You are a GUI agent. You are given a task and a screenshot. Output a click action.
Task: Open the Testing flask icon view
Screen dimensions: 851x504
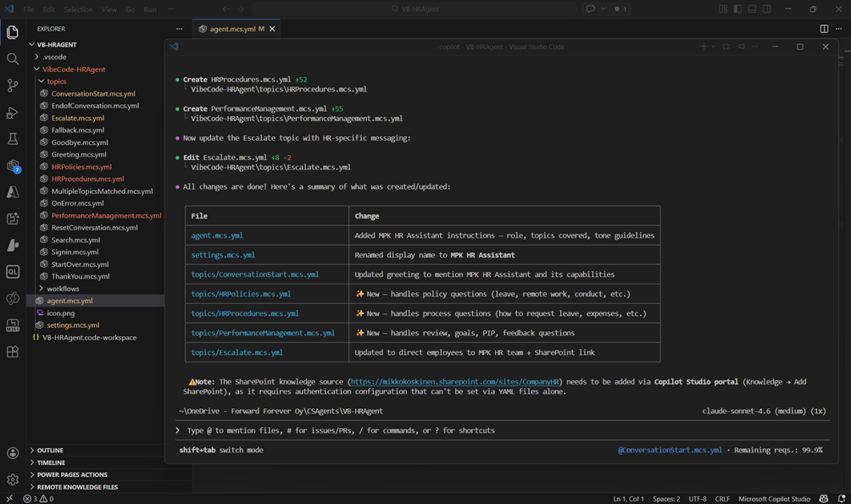point(13,139)
